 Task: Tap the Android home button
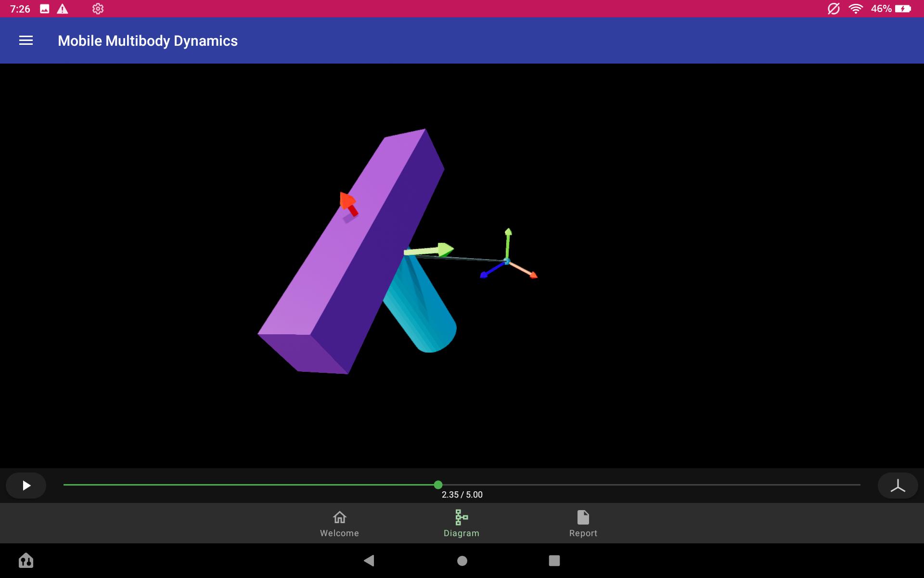pos(462,561)
